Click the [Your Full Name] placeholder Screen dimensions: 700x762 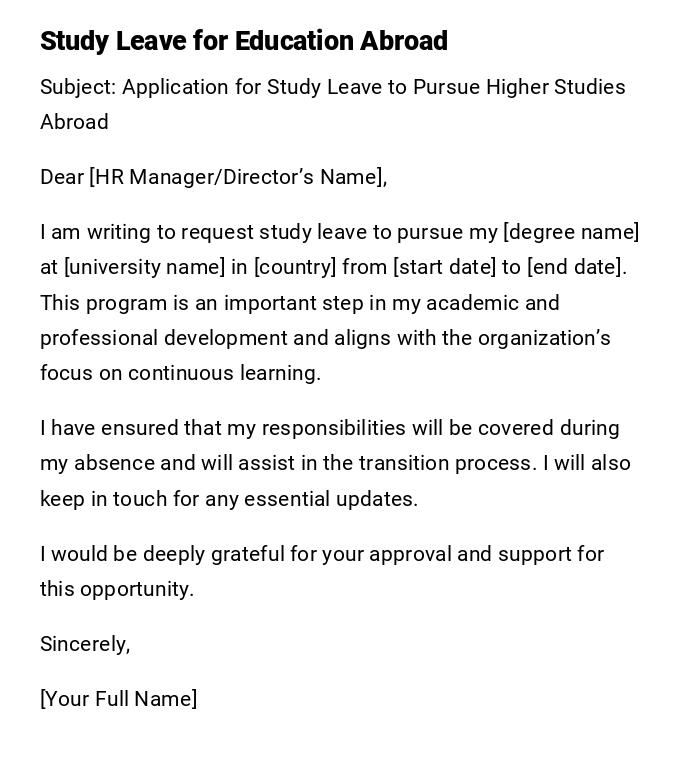118,699
